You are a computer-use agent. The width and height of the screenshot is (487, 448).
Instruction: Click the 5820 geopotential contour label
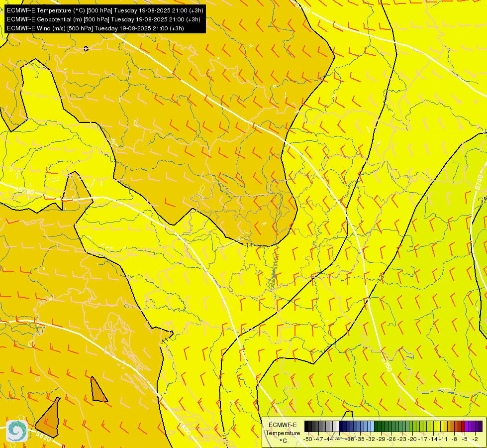click(43, 436)
